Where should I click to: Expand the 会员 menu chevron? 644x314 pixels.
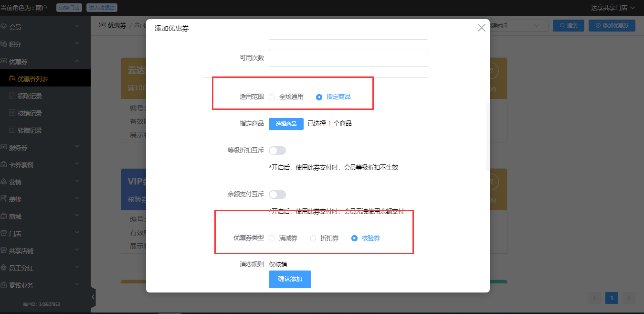coord(77,27)
